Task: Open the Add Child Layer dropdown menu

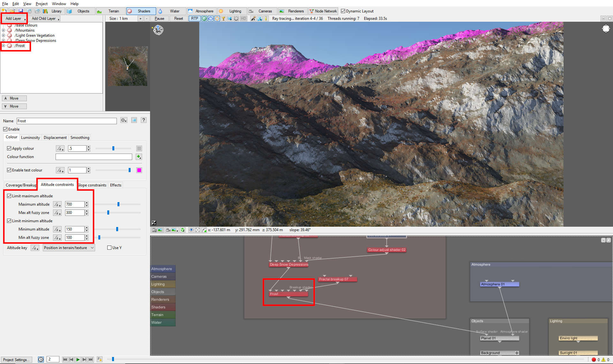Action: (45, 19)
